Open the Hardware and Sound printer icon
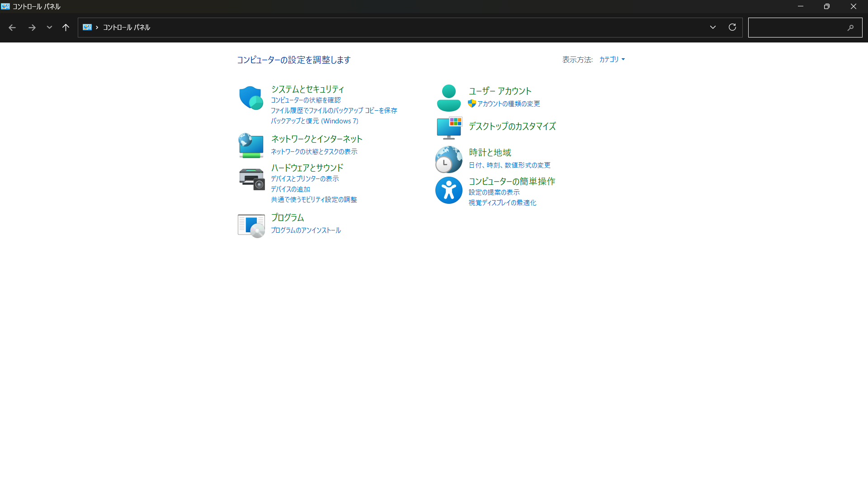 pos(251,179)
